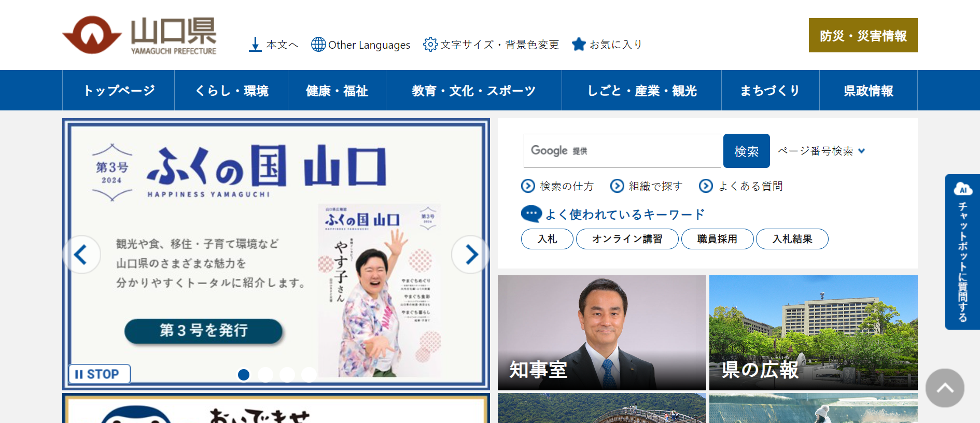Click the gear icon for 文字サイズ settings
This screenshot has width=980, height=423.
pos(430,45)
